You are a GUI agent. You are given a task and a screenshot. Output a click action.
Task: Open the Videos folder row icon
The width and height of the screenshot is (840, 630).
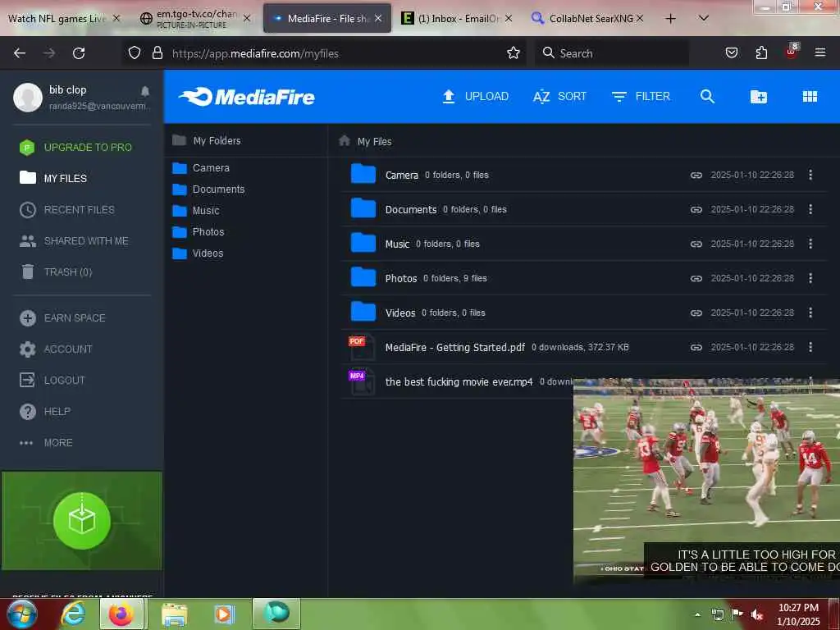363,311
